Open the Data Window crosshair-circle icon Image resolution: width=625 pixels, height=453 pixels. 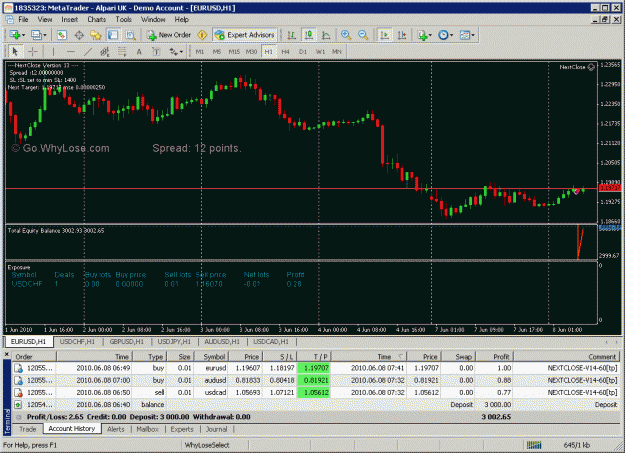79,35
